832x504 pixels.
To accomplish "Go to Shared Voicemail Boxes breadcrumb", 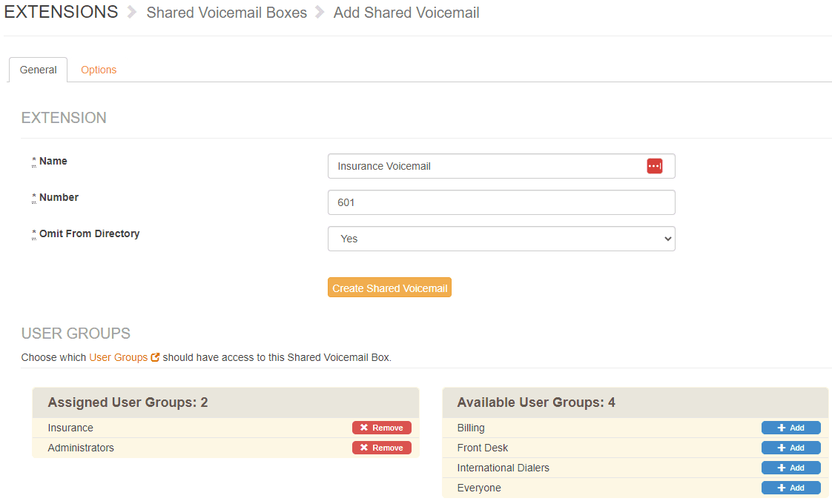I will click(227, 13).
